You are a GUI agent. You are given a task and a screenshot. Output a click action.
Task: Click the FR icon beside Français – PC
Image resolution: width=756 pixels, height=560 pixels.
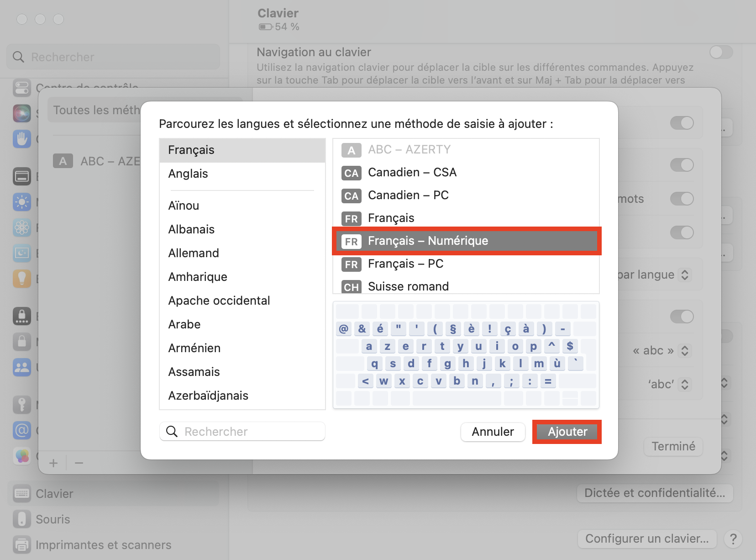351,264
